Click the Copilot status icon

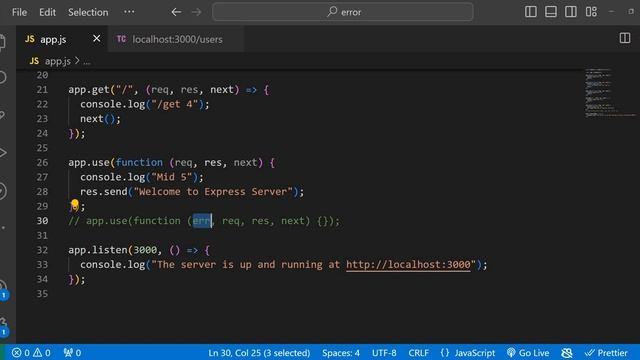pyautogui.click(x=567, y=353)
